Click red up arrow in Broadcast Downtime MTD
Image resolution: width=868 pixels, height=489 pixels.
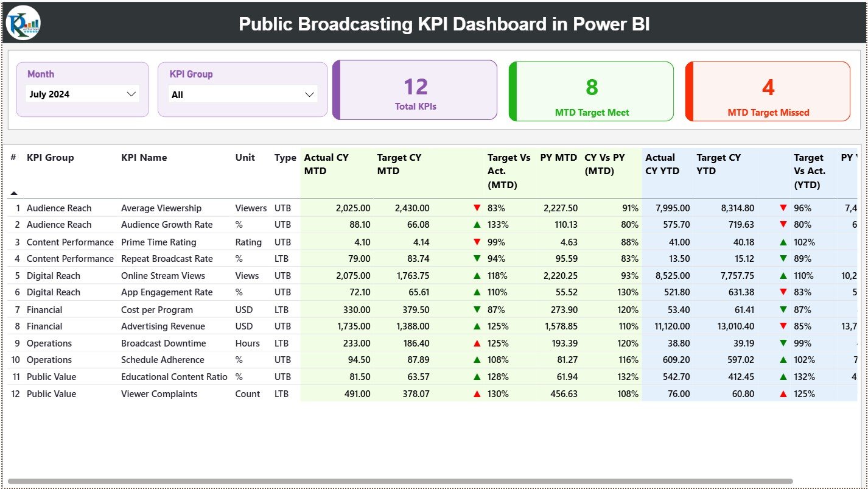point(477,343)
